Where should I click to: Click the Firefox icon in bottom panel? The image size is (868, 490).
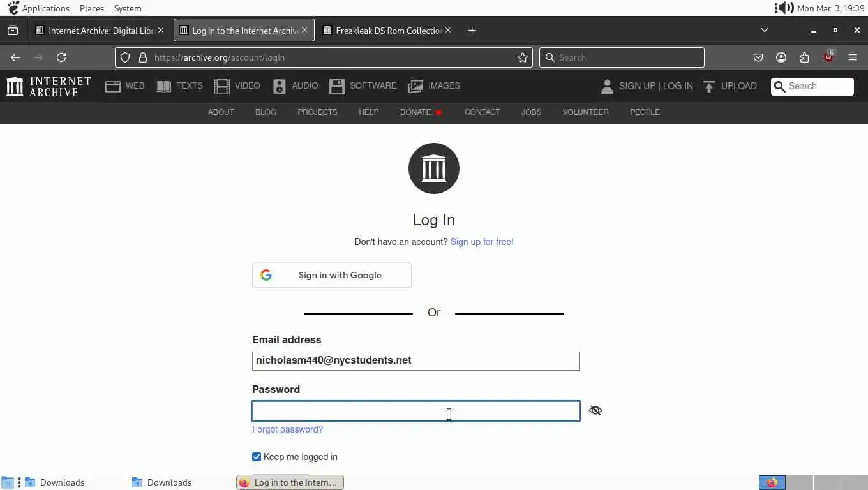[x=772, y=482]
